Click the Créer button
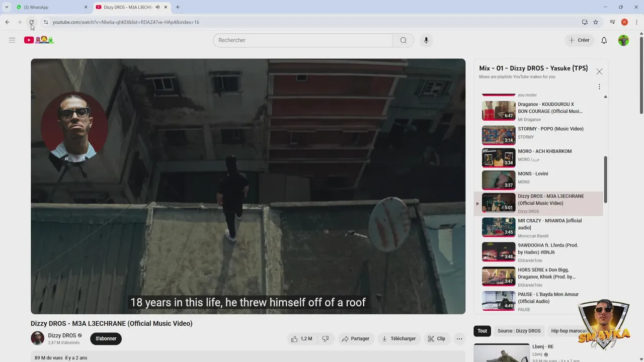The height and width of the screenshot is (362, 644). (579, 40)
